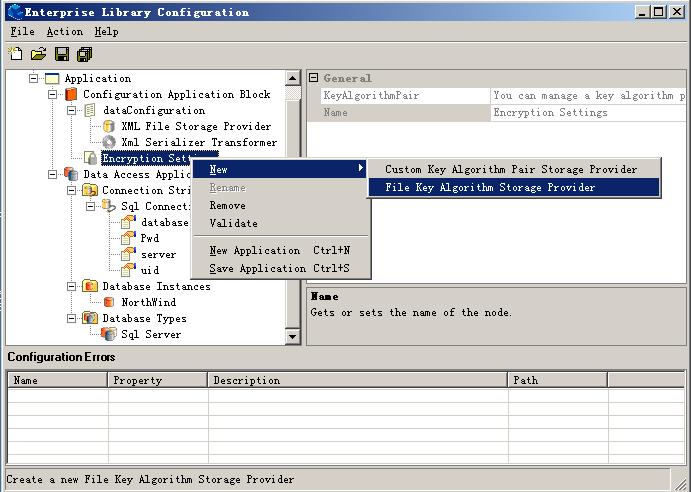Click the NorthWind database instance icon

[109, 302]
